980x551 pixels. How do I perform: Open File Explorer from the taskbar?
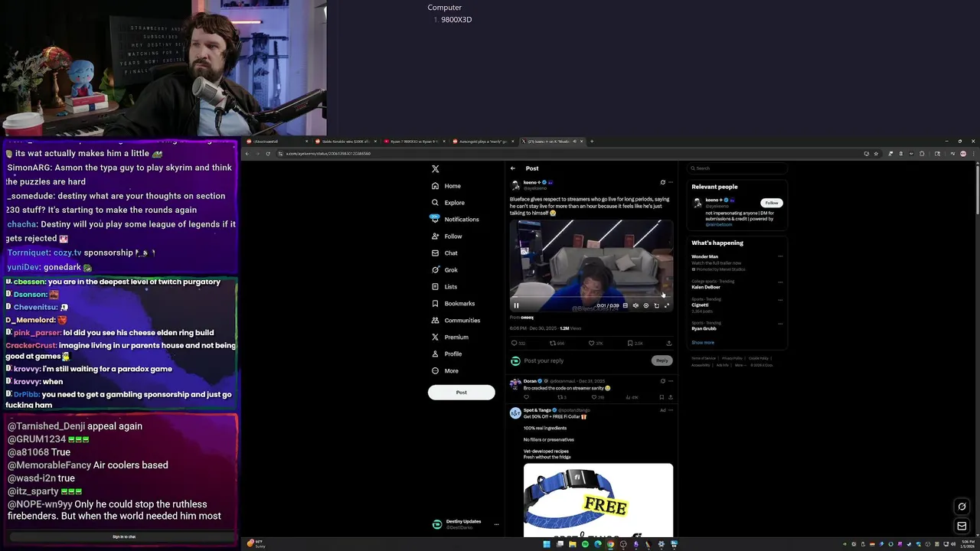572,544
